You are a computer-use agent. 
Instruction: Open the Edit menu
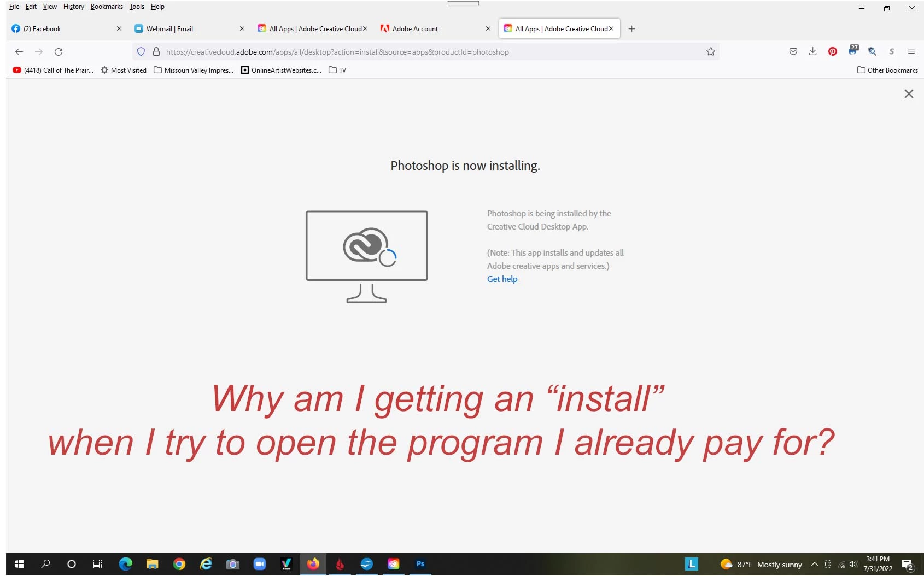31,7
